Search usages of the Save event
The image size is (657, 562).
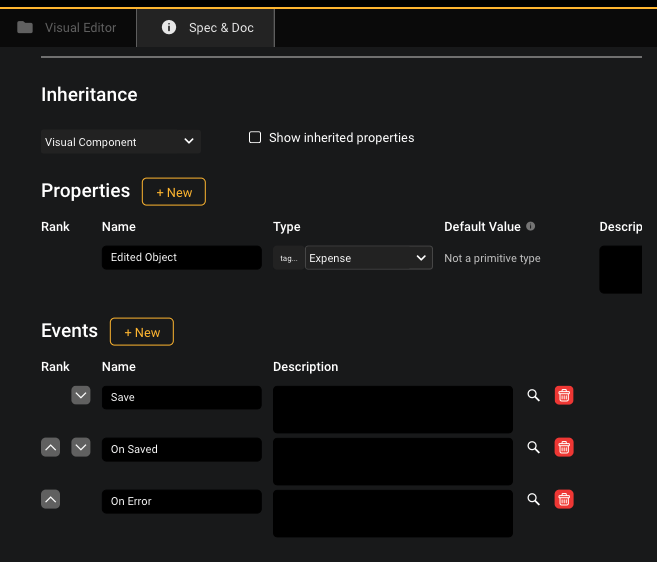[533, 395]
